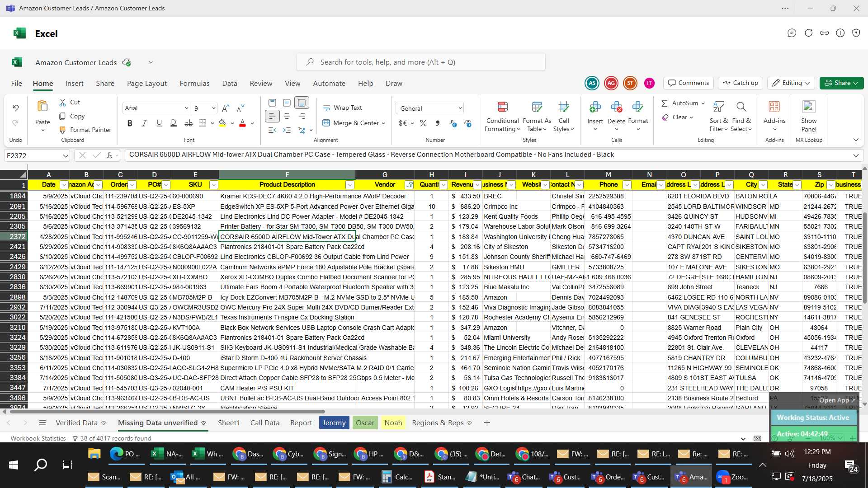This screenshot has height=488, width=868.
Task: Toggle Bold formatting
Action: (x=130, y=123)
